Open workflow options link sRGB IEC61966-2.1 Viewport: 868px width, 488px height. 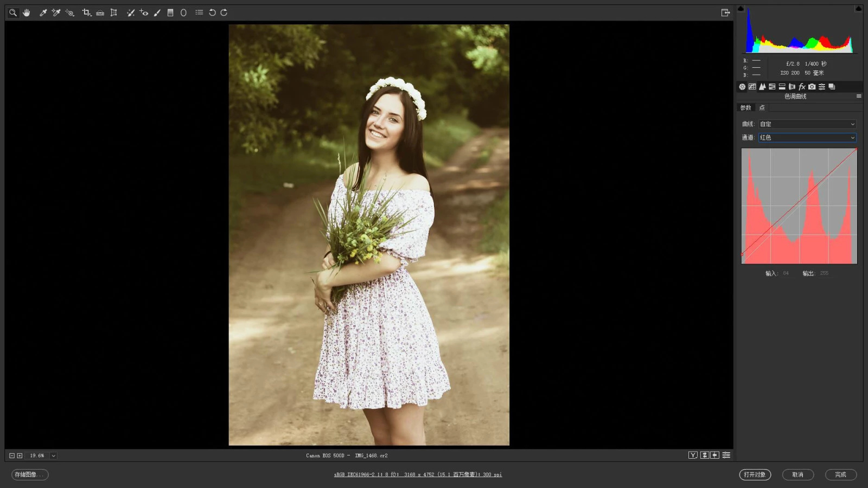tap(418, 474)
